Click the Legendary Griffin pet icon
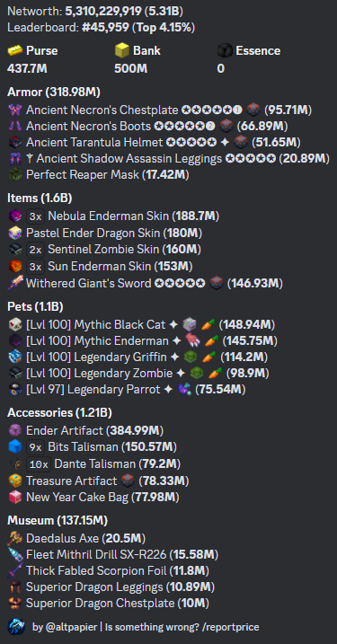The image size is (337, 644). (14, 357)
